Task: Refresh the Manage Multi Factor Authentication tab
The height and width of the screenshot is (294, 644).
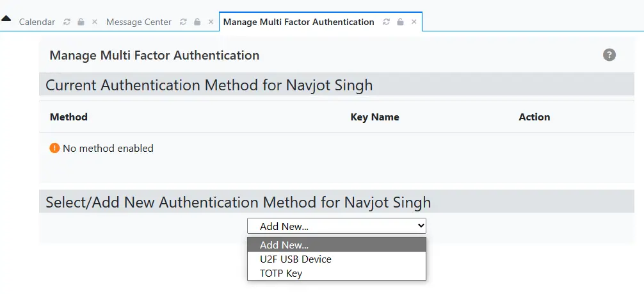Action: pos(386,22)
